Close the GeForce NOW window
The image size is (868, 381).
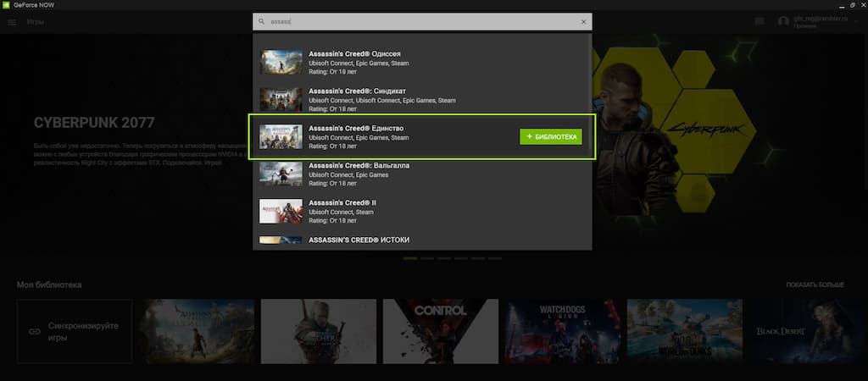click(x=862, y=5)
